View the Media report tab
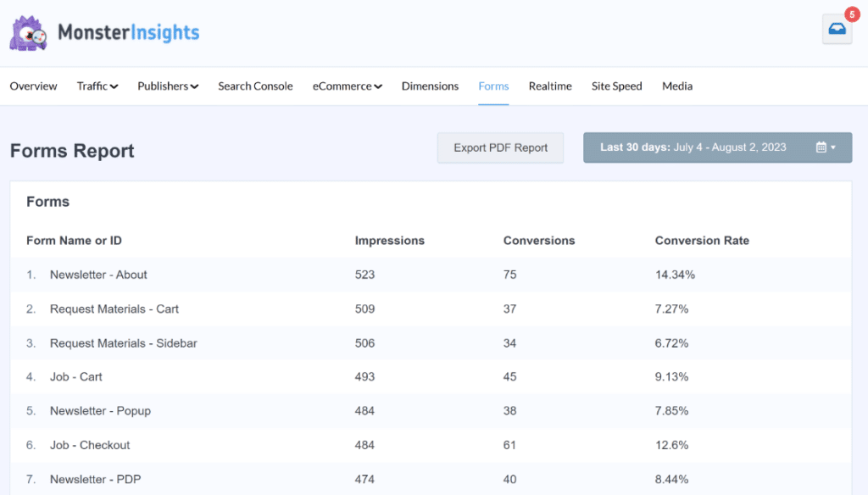The width and height of the screenshot is (868, 495). click(x=676, y=86)
